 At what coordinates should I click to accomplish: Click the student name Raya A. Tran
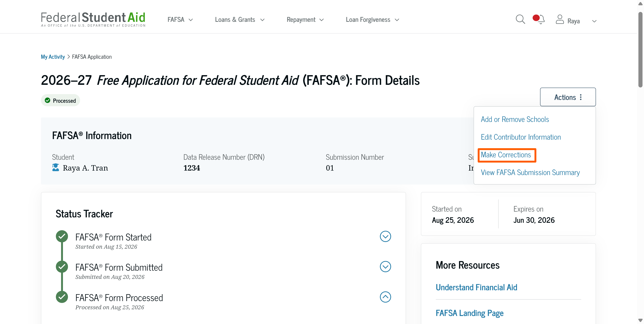[x=85, y=168]
